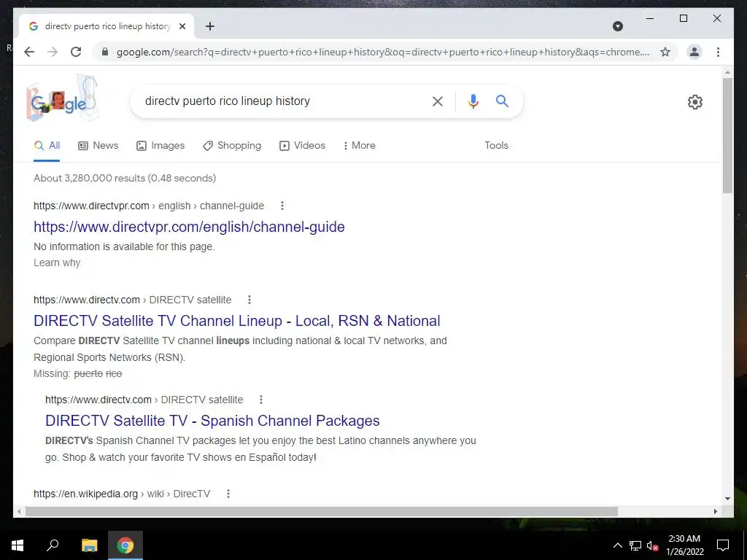The image size is (747, 560).
Task: Click inside the Google search input field
Action: coord(281,101)
